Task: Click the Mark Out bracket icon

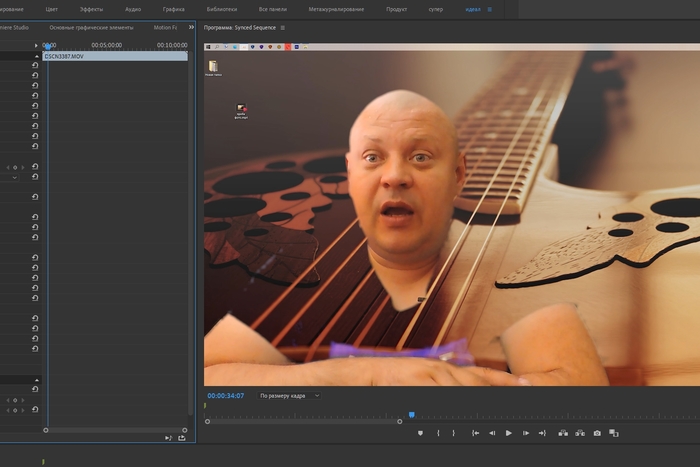Action: [453, 433]
